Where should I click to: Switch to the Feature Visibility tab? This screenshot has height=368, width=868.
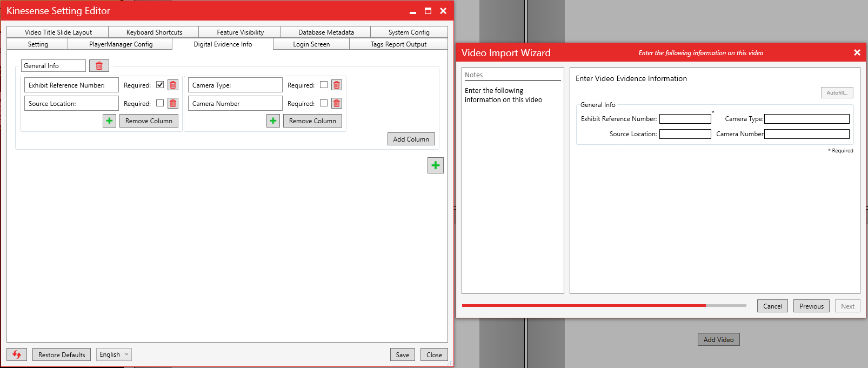click(240, 32)
